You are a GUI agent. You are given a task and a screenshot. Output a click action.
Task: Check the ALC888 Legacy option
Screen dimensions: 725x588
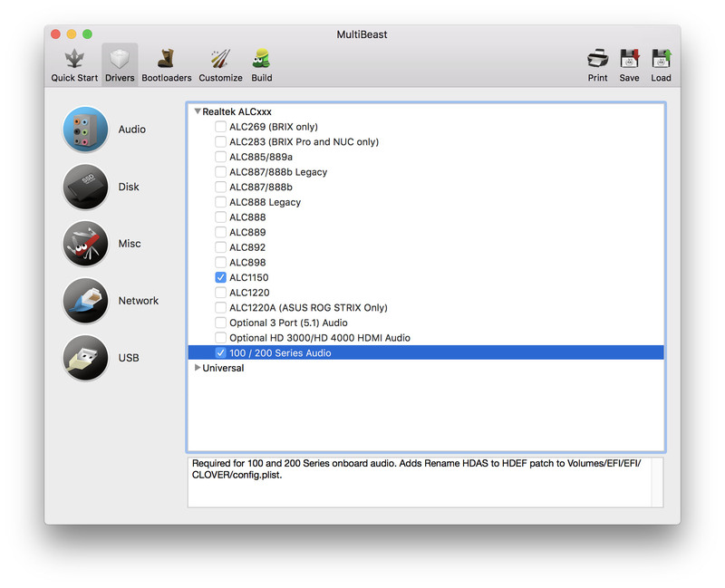tap(220, 202)
